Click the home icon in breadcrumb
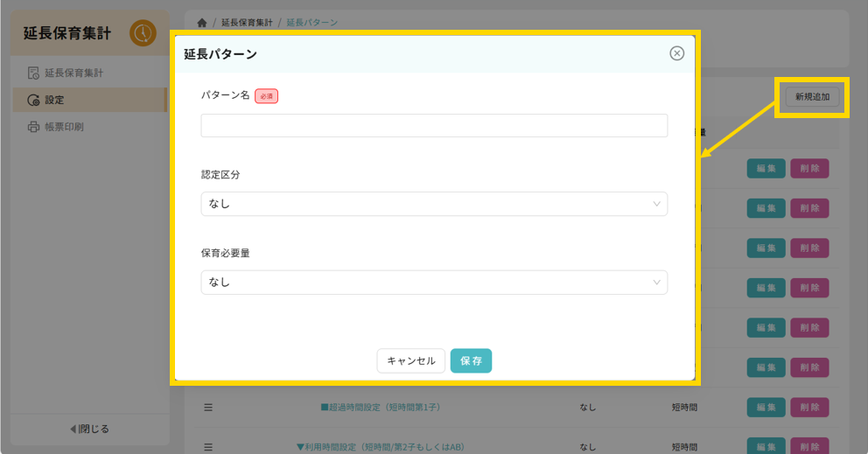The image size is (868, 454). coord(203,22)
